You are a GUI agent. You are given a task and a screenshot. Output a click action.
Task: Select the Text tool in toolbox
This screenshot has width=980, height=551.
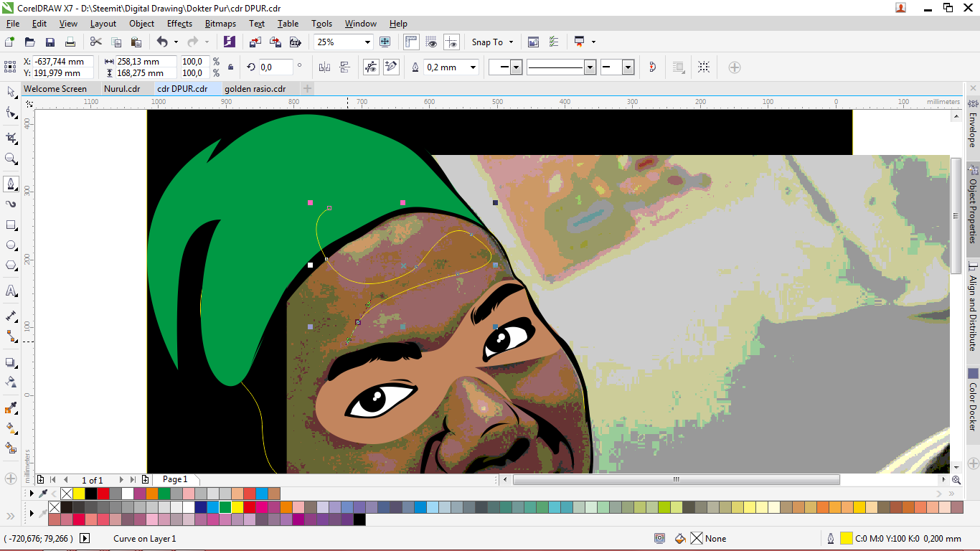point(11,291)
